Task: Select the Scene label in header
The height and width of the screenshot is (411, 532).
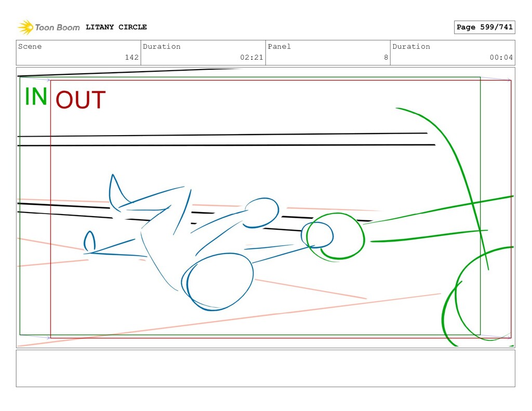Action: click(x=30, y=46)
